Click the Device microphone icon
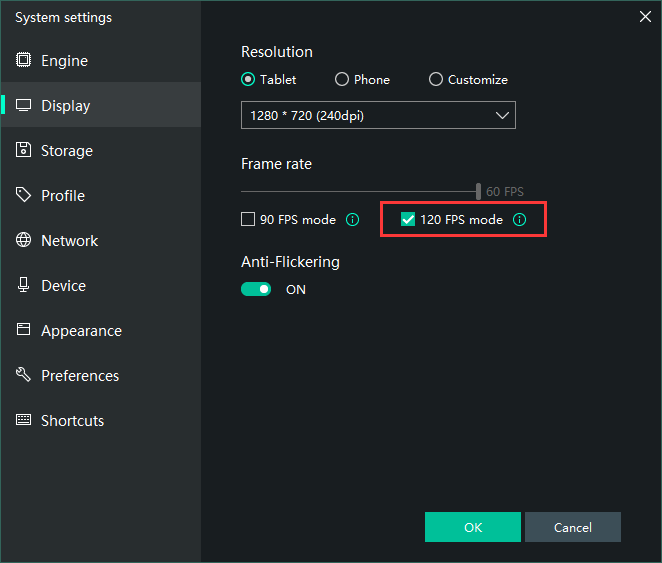 tap(23, 286)
